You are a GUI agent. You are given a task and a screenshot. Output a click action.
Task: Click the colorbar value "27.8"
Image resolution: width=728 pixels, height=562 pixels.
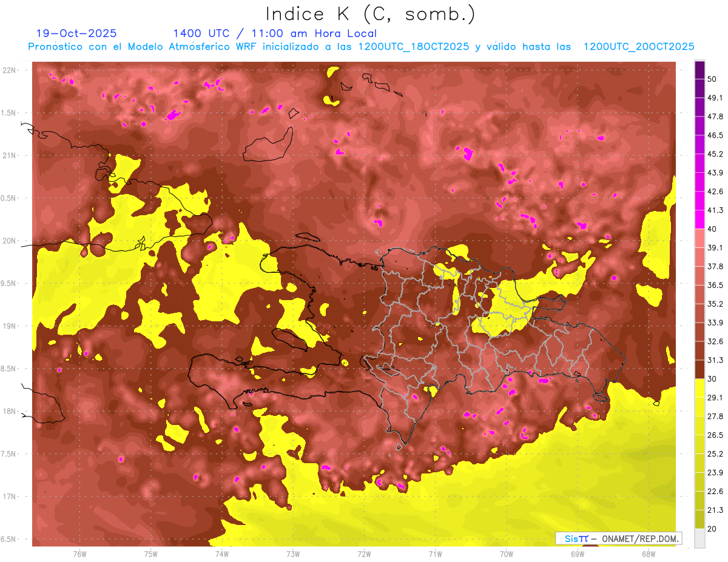click(716, 416)
